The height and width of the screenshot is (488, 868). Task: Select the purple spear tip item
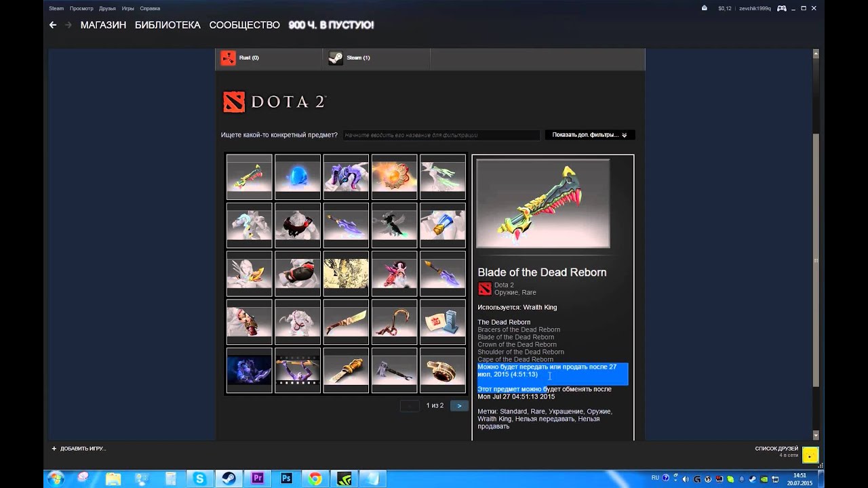tap(443, 274)
